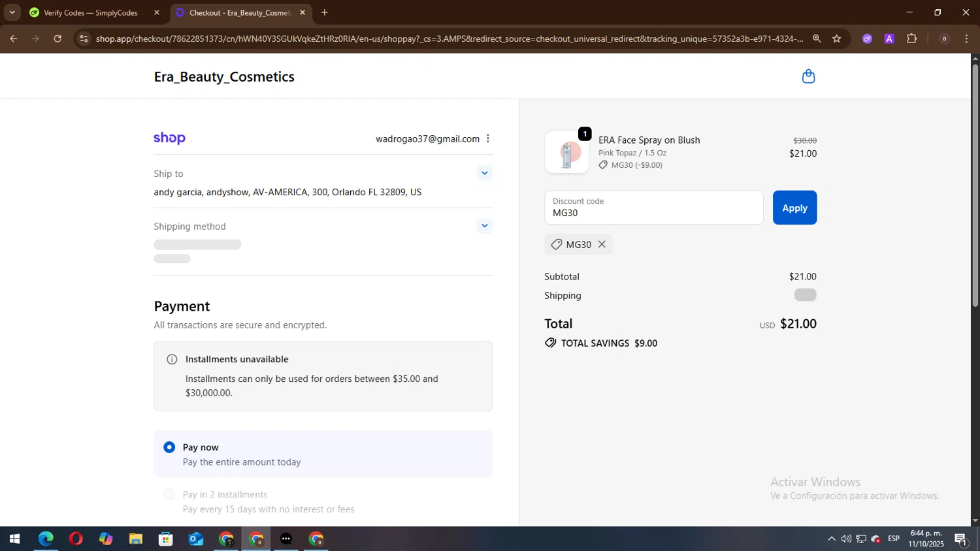The width and height of the screenshot is (980, 551).
Task: Bookmark this page with star icon
Action: (837, 39)
